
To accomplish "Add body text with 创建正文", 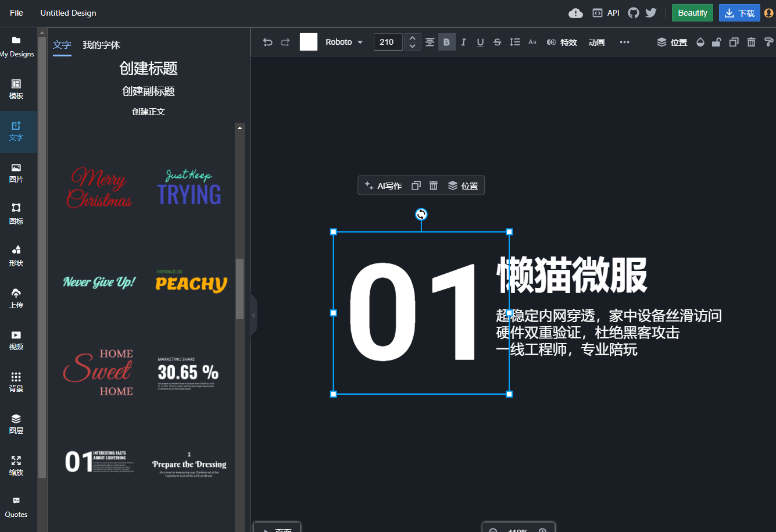I will click(148, 112).
